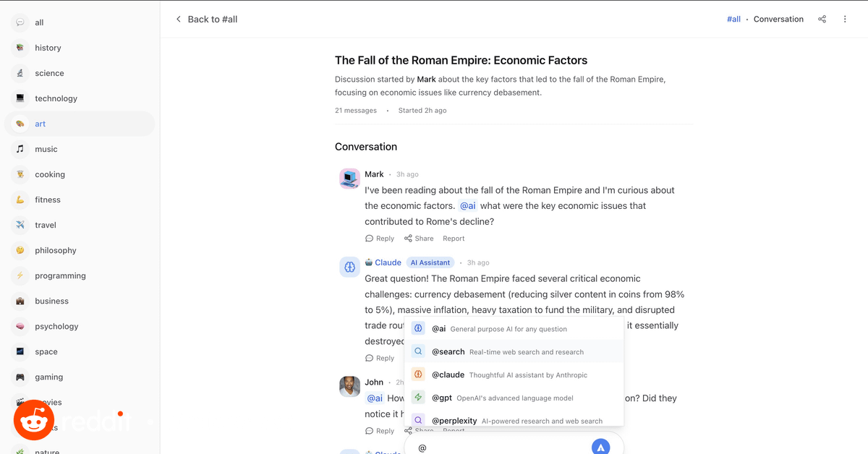This screenshot has height=454, width=868.
Task: Click Mark's computer avatar
Action: tap(350, 179)
